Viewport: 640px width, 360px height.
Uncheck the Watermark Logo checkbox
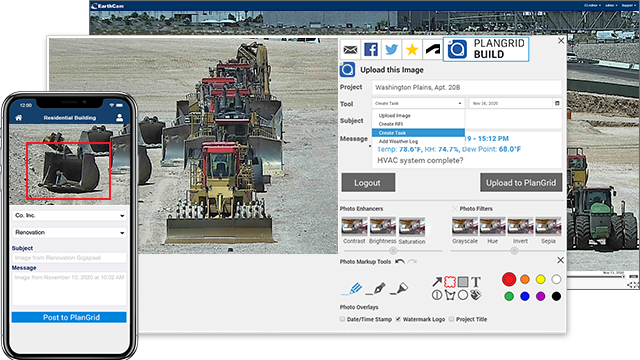coord(398,319)
